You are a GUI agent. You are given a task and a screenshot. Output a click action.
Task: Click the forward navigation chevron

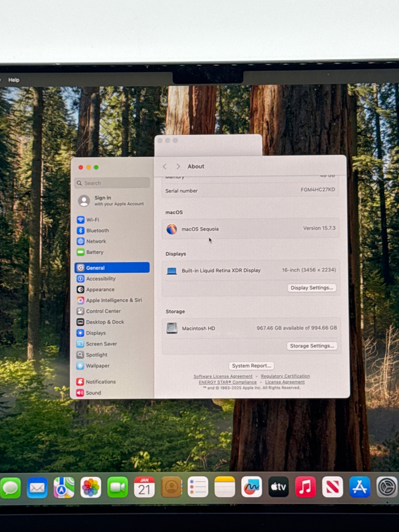coord(178,166)
